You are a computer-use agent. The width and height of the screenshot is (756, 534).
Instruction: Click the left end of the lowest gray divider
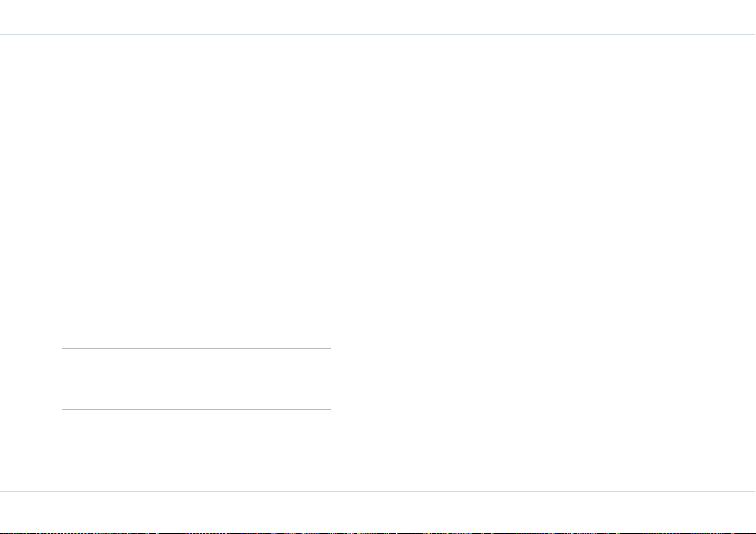(63, 409)
